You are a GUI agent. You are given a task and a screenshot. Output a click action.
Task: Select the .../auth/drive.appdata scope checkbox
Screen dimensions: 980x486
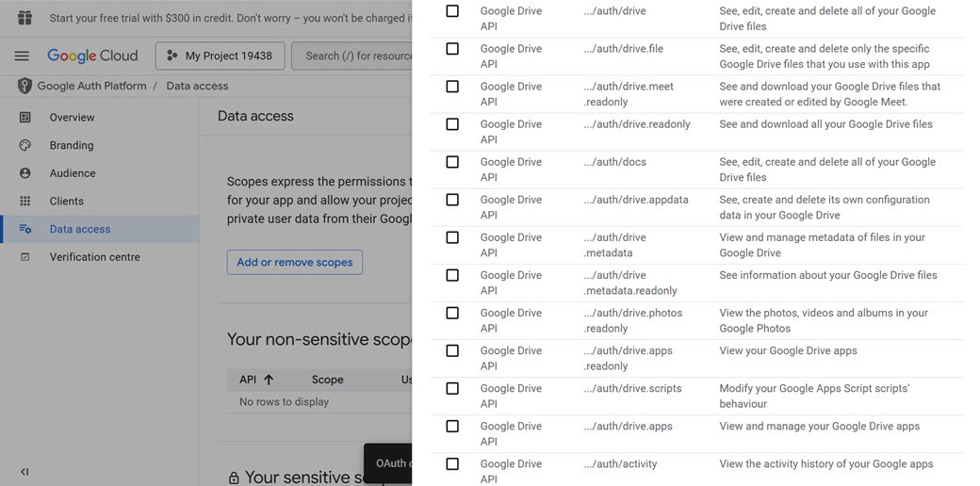pyautogui.click(x=452, y=200)
